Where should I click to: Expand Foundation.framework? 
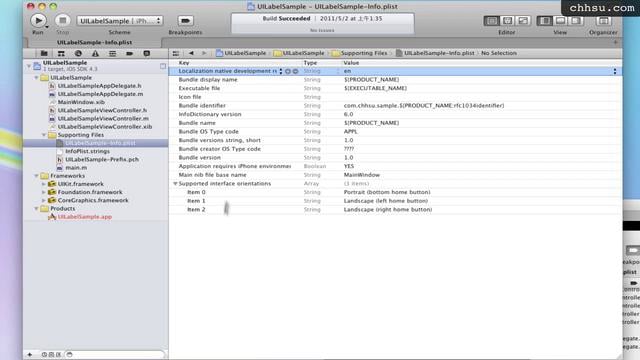44,192
